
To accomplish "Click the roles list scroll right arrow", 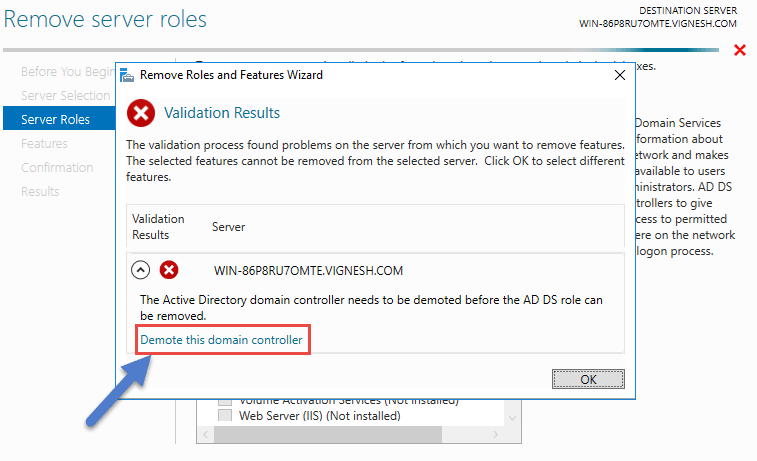I will point(497,434).
